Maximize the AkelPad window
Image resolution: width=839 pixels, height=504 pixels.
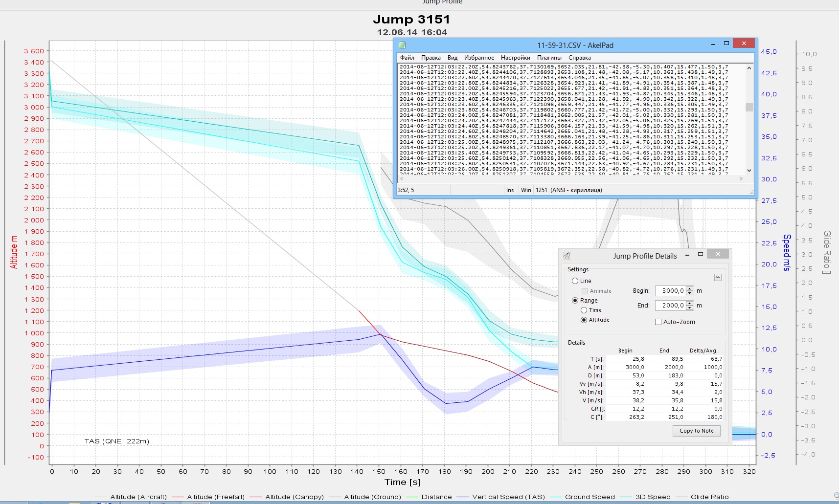[x=726, y=44]
